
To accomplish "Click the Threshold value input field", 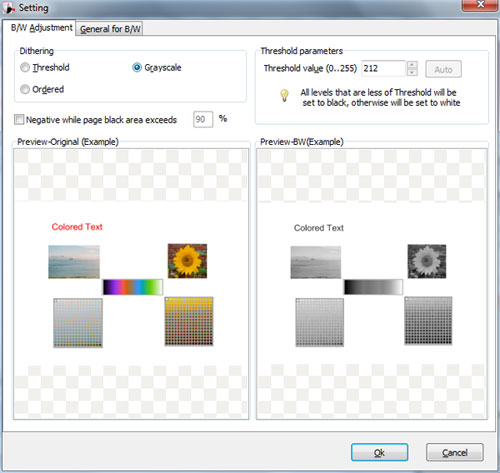I will (384, 69).
